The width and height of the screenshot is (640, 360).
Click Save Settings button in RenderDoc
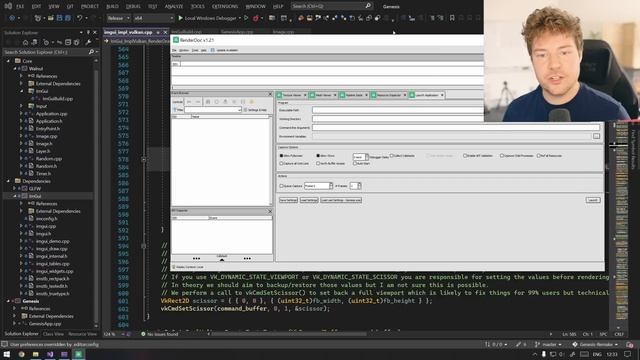tap(288, 200)
